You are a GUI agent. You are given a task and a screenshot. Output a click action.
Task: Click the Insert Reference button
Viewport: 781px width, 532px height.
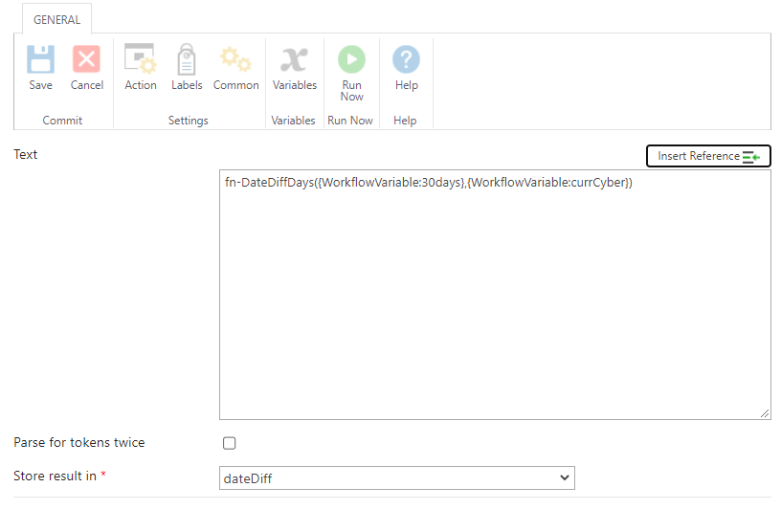pyautogui.click(x=708, y=156)
